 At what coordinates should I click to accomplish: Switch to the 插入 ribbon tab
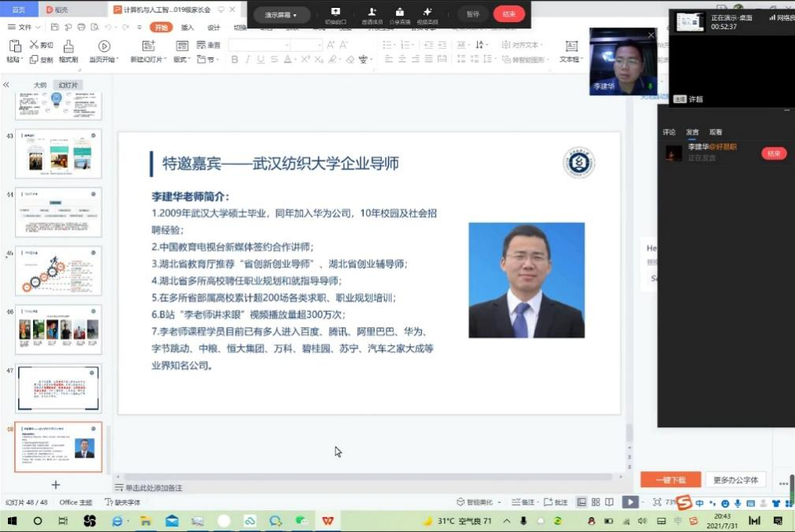point(188,28)
